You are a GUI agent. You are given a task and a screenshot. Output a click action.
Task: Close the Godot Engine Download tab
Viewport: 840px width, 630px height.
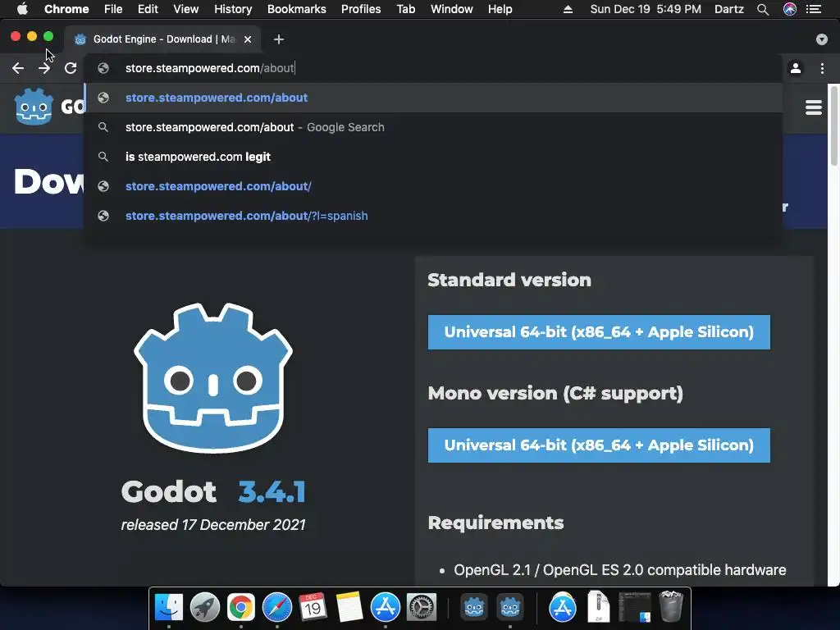click(248, 39)
